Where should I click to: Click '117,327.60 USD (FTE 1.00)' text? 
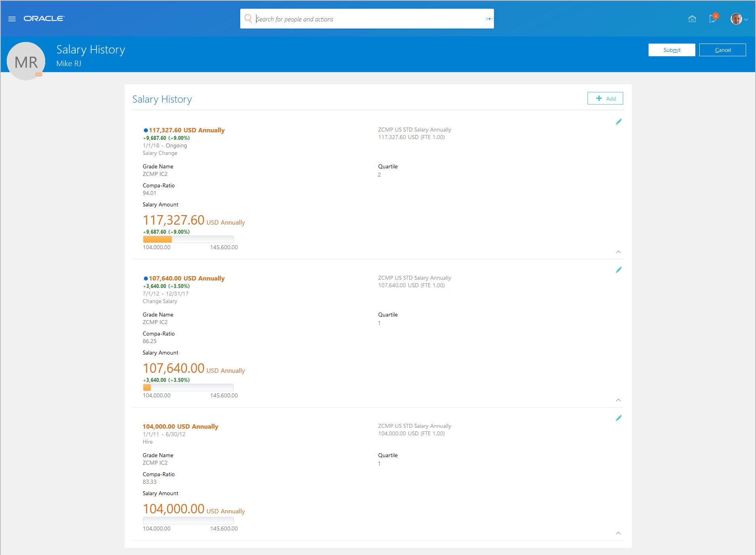pos(411,137)
